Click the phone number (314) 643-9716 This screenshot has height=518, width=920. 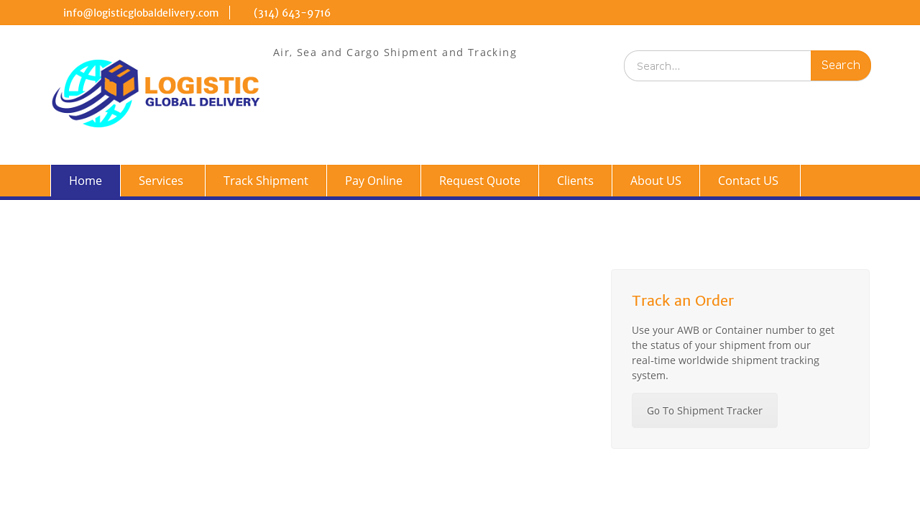pyautogui.click(x=292, y=13)
